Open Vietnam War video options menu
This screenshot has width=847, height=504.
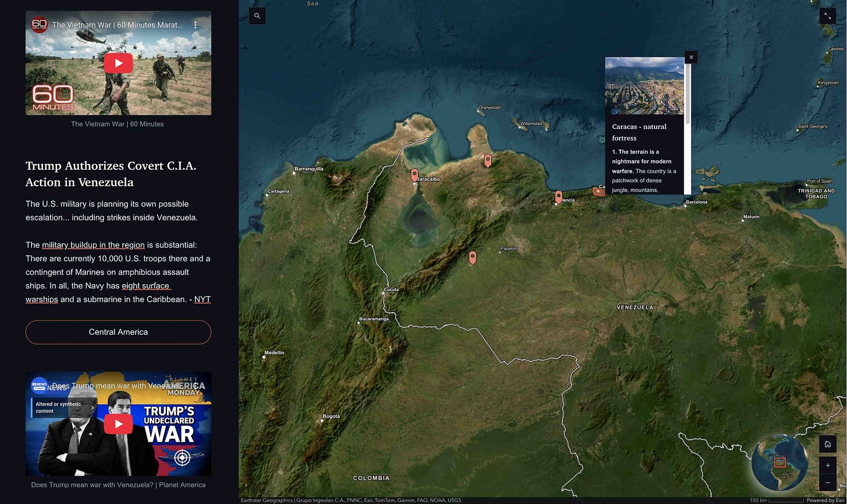[x=195, y=25]
